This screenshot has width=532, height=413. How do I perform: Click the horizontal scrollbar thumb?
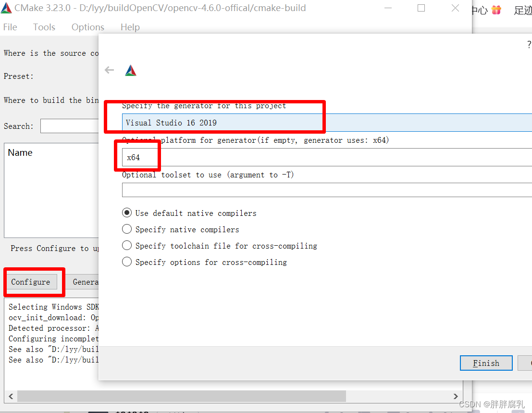(x=183, y=396)
